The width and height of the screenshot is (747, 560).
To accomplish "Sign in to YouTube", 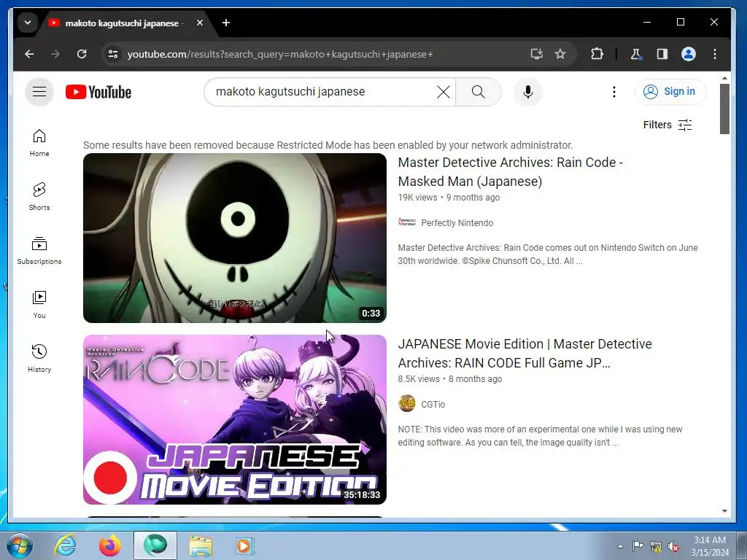I will [x=670, y=91].
